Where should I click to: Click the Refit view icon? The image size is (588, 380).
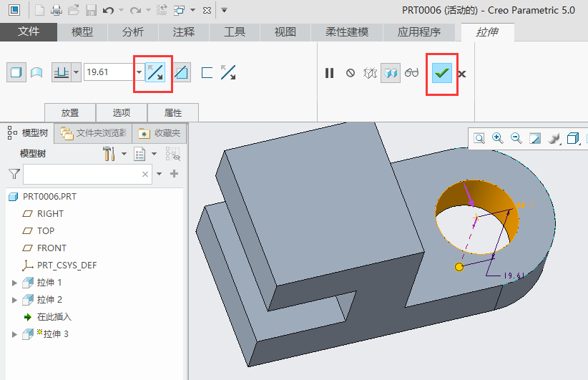[479, 138]
